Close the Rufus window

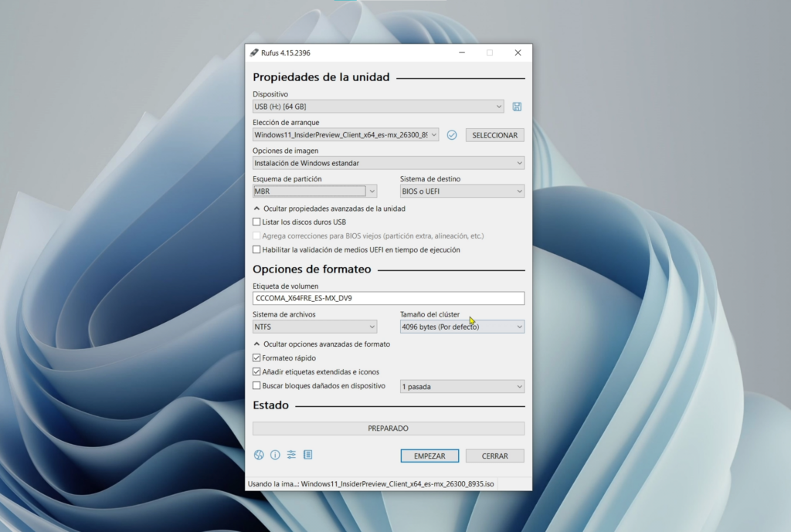[x=518, y=53]
